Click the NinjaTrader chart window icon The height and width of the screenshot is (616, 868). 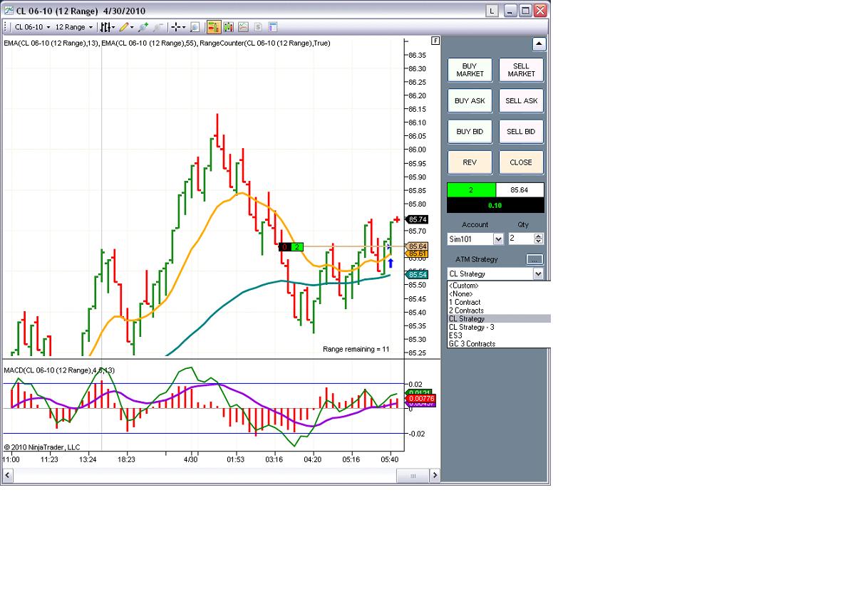[x=9, y=11]
